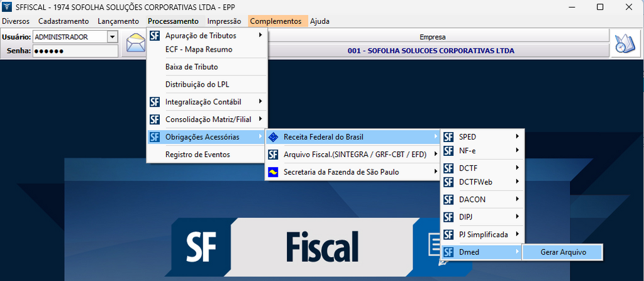Select Baixa de Tributo menu entry
This screenshot has width=644, height=281.
[x=191, y=67]
